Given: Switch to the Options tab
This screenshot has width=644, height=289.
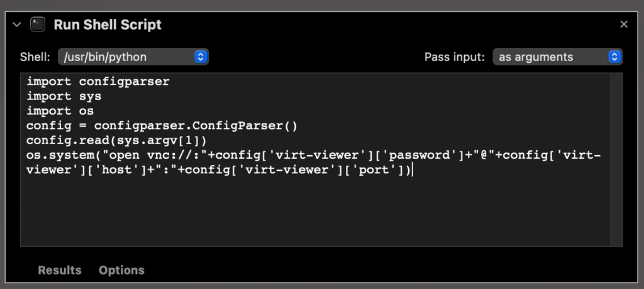Looking at the screenshot, I should click(x=121, y=270).
